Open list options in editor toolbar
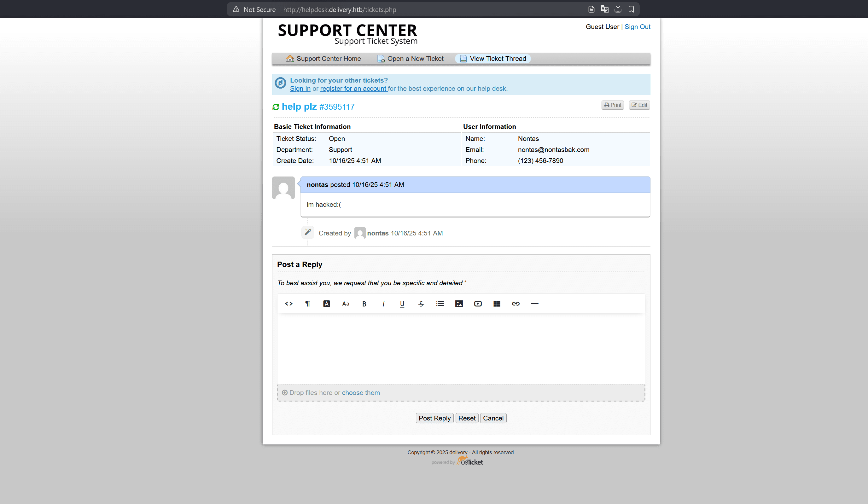 coord(440,304)
